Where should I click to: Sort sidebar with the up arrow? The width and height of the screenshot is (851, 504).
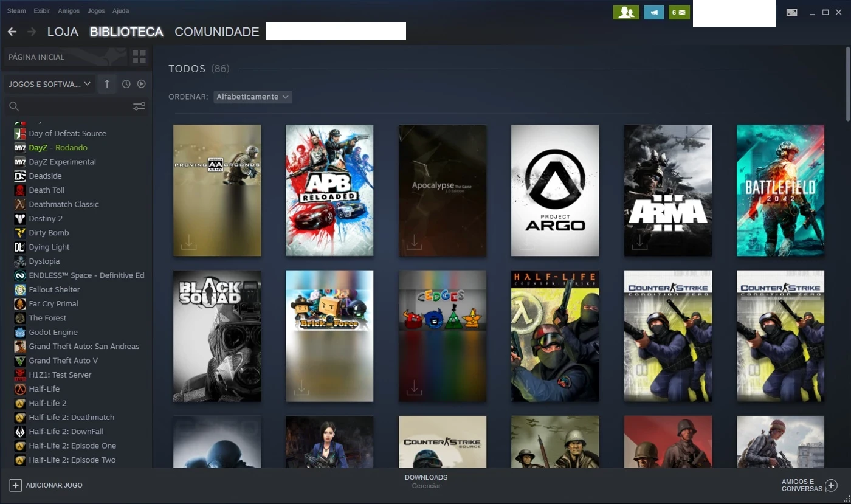pyautogui.click(x=107, y=84)
